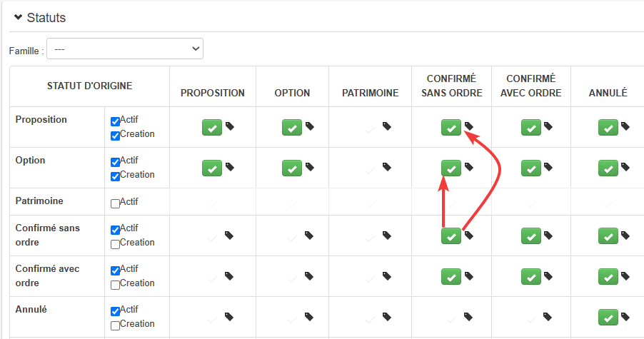The height and width of the screenshot is (339, 644).
Task: Enable Actif checkbox for Patrimoine
Action: [x=115, y=203]
